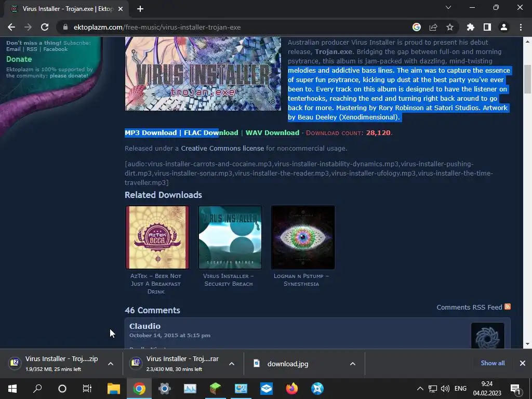532x399 pixels.
Task: Open AzTek Beer album thumbnail
Action: click(x=157, y=237)
